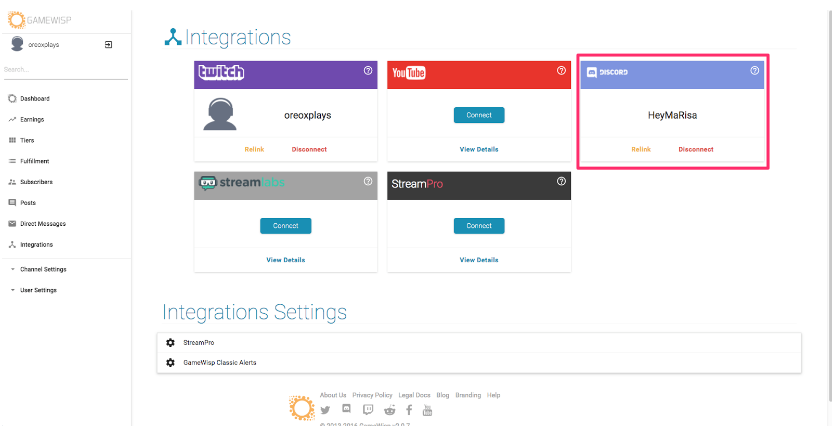Focus the Search field in sidebar

pos(65,70)
